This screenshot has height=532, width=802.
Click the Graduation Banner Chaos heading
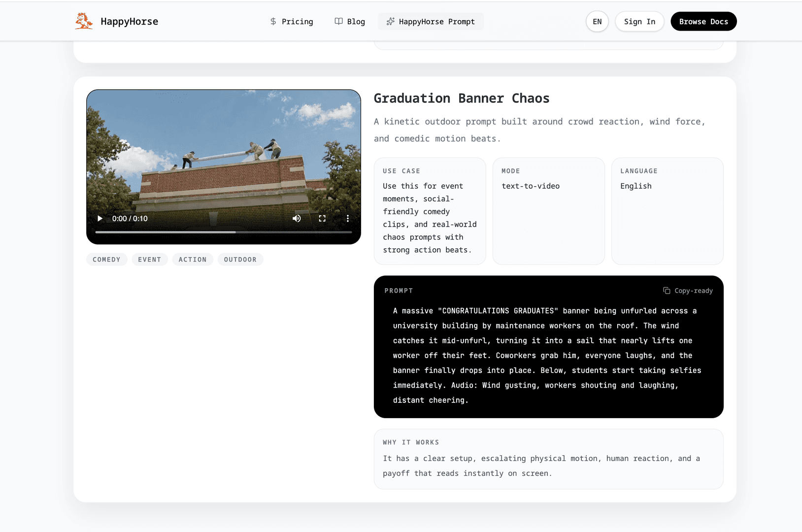(x=462, y=99)
